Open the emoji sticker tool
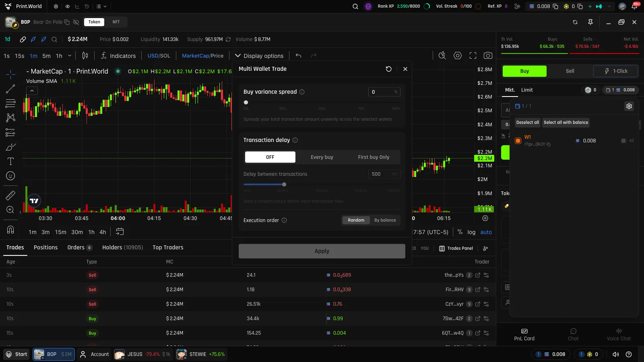This screenshot has height=362, width=644. (10, 176)
